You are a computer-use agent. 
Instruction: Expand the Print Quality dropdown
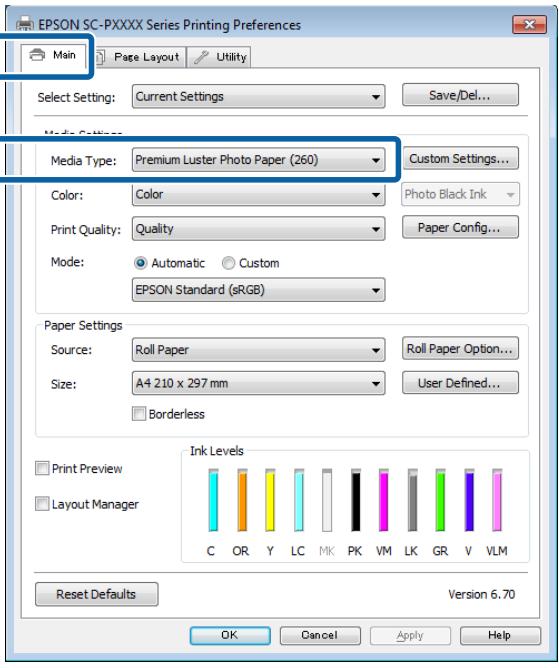point(258,229)
